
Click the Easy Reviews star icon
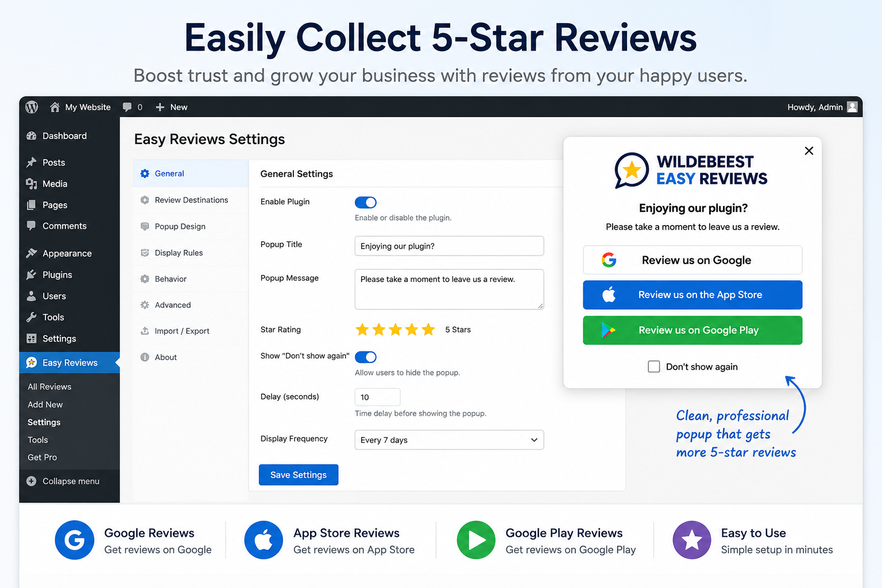32,362
